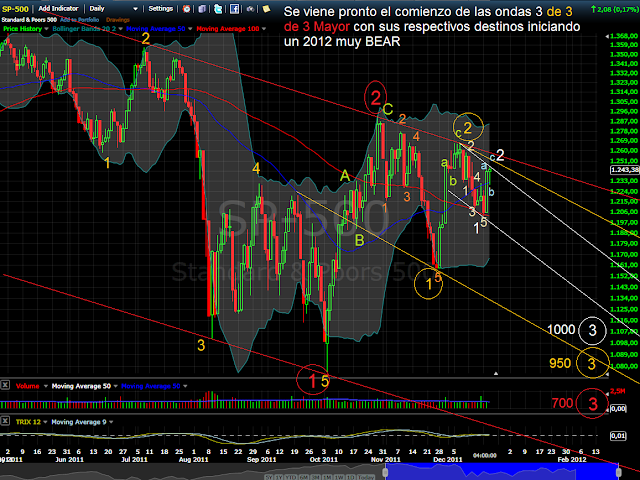
Task: Select the 3M range button
Action: click(316, 477)
